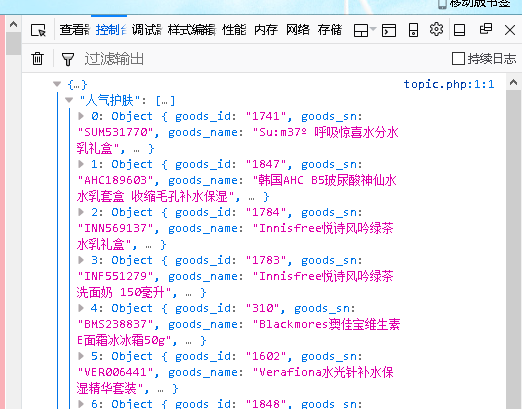Click console scrollbar up arrow
522x409 pixels.
513,82
